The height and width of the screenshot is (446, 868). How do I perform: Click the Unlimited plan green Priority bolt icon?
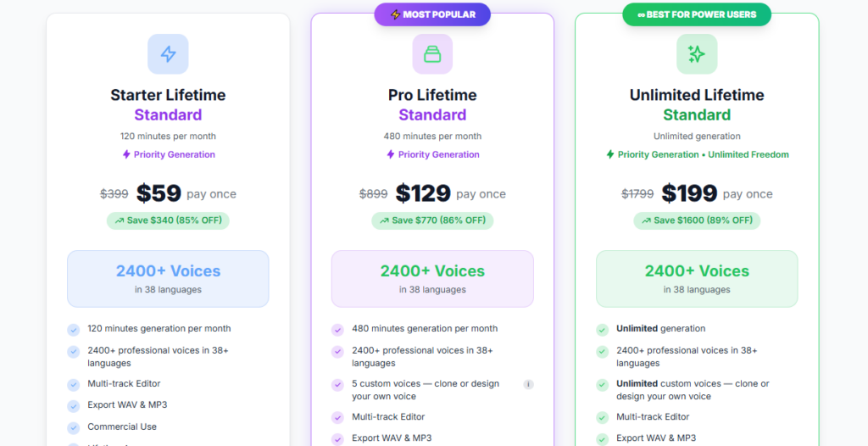point(610,154)
